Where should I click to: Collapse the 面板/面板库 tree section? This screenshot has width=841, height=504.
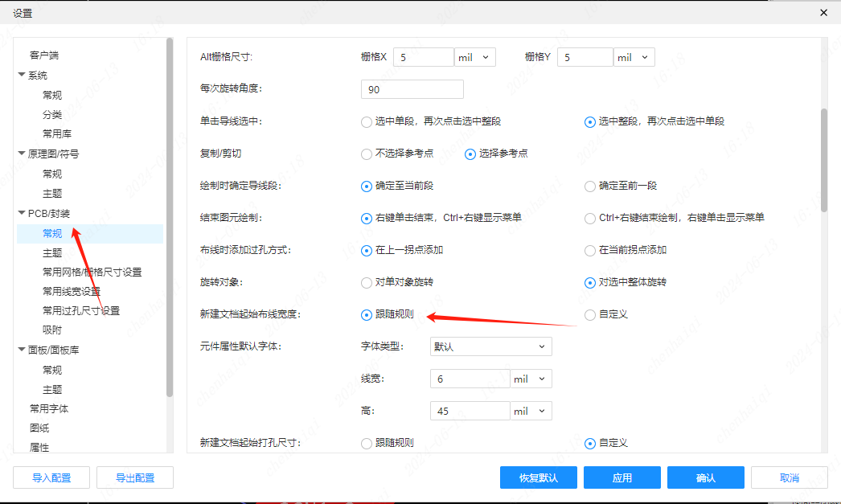tap(22, 350)
